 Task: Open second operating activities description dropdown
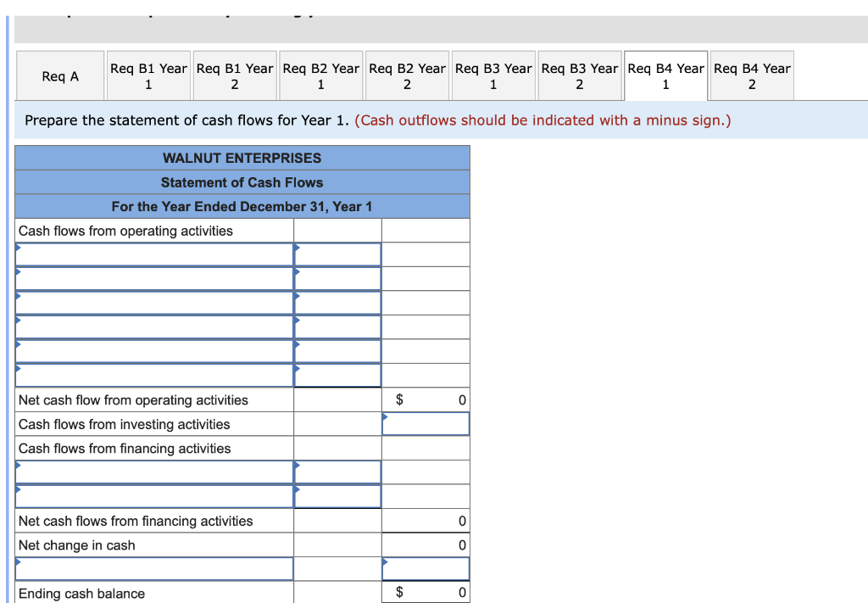click(154, 278)
